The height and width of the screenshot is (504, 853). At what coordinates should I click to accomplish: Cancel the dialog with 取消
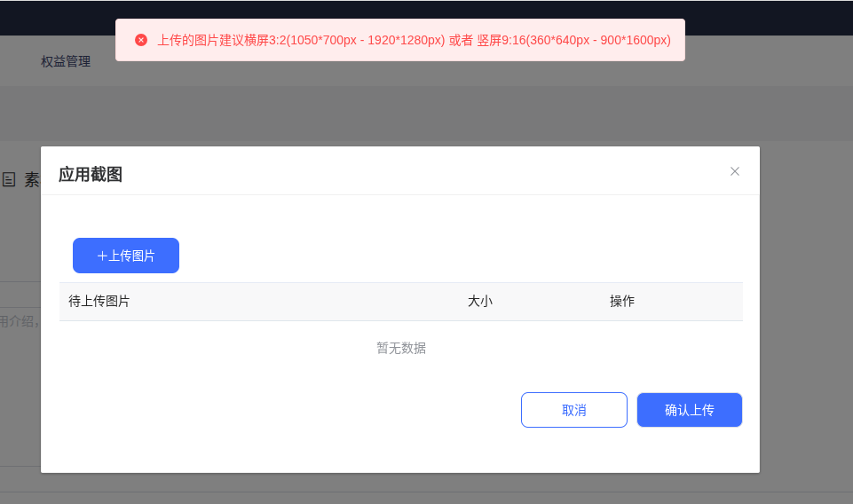tap(574, 410)
